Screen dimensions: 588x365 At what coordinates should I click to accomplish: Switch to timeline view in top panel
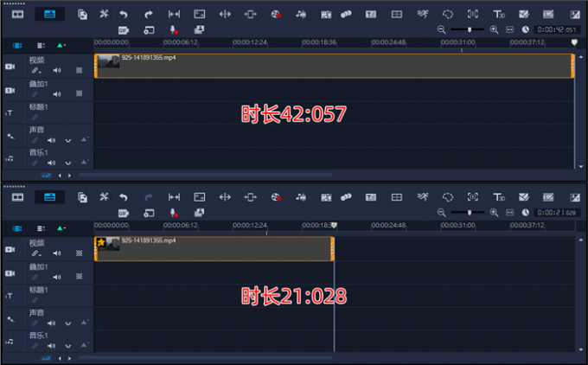(49, 14)
